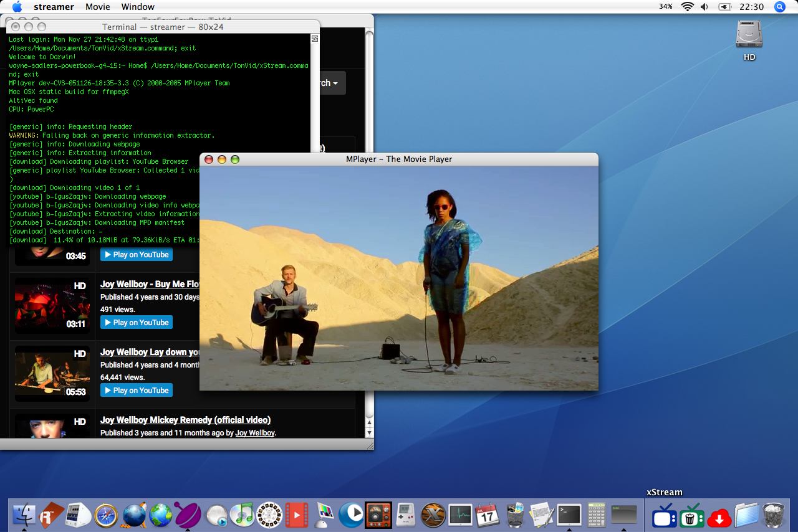Open Safari compass icon in Dock
Viewport: 798px width, 532px height.
106,515
